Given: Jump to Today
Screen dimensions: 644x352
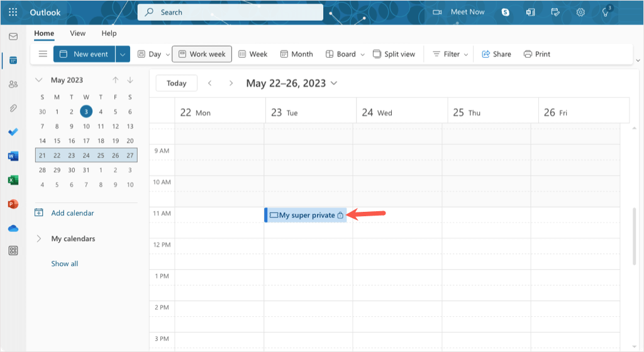Looking at the screenshot, I should click(177, 83).
